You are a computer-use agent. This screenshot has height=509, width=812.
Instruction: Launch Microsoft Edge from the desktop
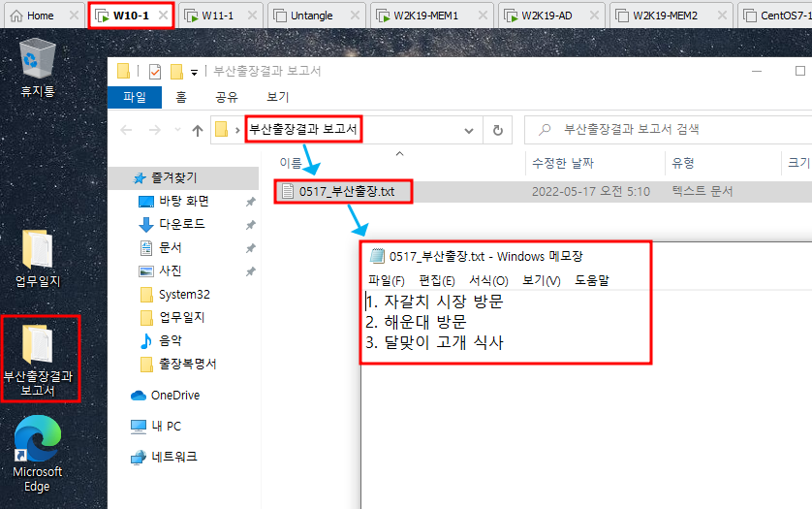(37, 454)
